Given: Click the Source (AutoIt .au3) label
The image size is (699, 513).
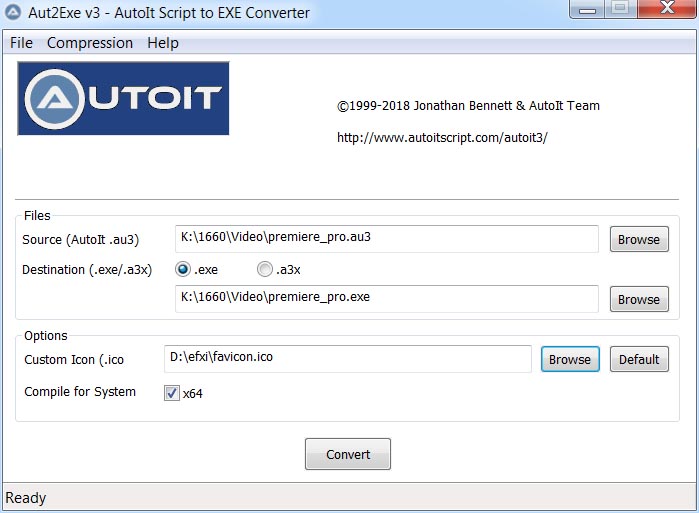Looking at the screenshot, I should point(81,240).
